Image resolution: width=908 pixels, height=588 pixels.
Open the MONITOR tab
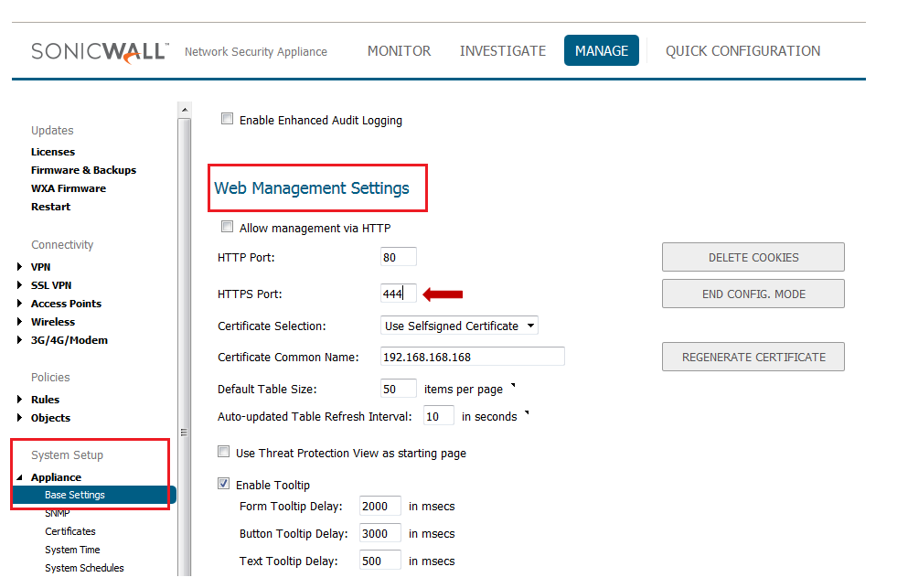point(399,51)
